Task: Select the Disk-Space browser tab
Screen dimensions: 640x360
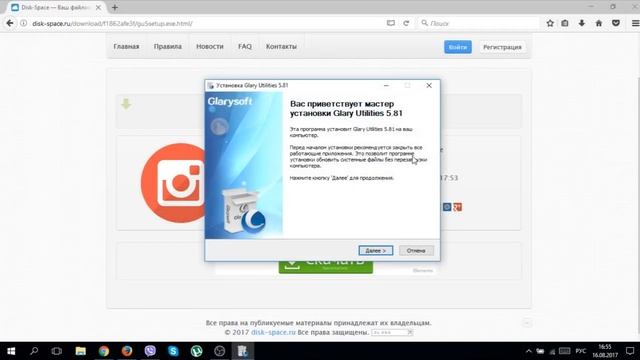Action: (x=56, y=7)
